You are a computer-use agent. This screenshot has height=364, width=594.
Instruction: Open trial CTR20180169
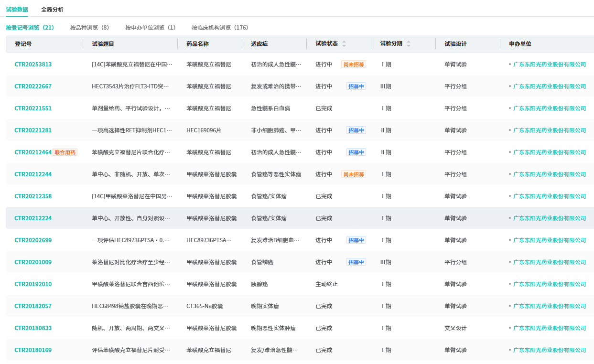click(x=33, y=350)
